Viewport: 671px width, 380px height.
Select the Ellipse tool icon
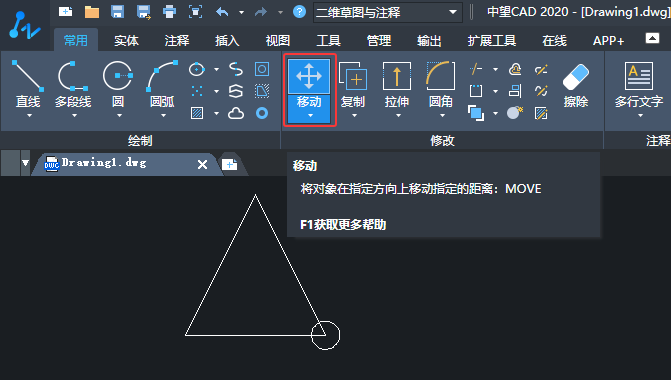click(197, 69)
